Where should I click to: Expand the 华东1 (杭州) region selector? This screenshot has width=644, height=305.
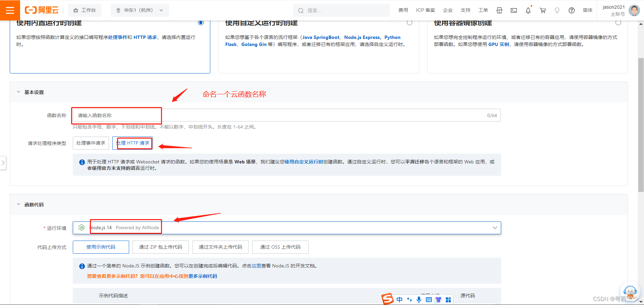tap(140, 10)
